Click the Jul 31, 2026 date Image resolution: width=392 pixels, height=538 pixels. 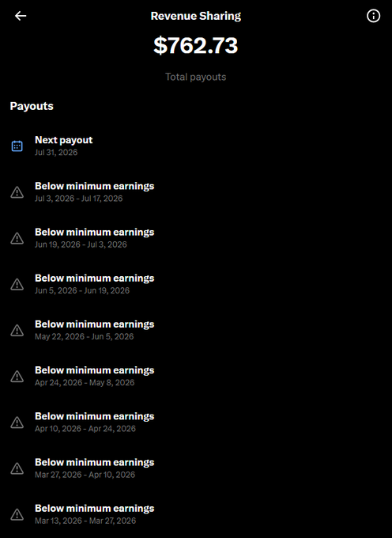[x=56, y=153]
